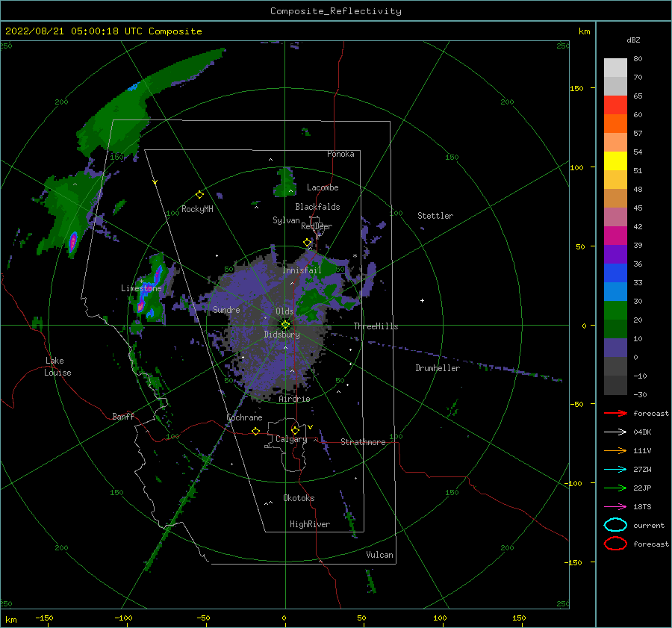Click the Ponoka label

click(x=340, y=154)
